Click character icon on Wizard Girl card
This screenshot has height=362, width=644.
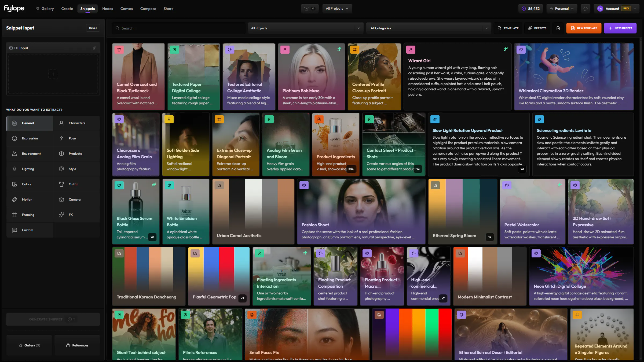point(411,50)
